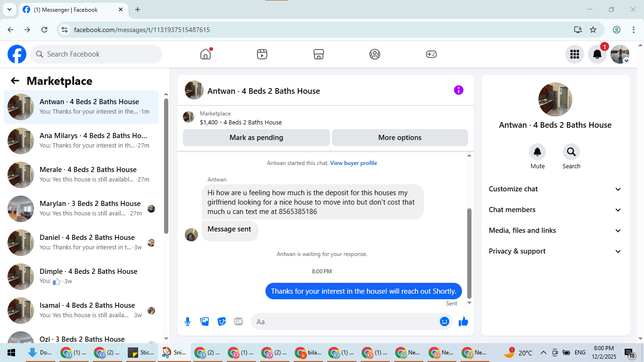
Task: Record a voice clip with microphone icon
Action: click(x=188, y=321)
